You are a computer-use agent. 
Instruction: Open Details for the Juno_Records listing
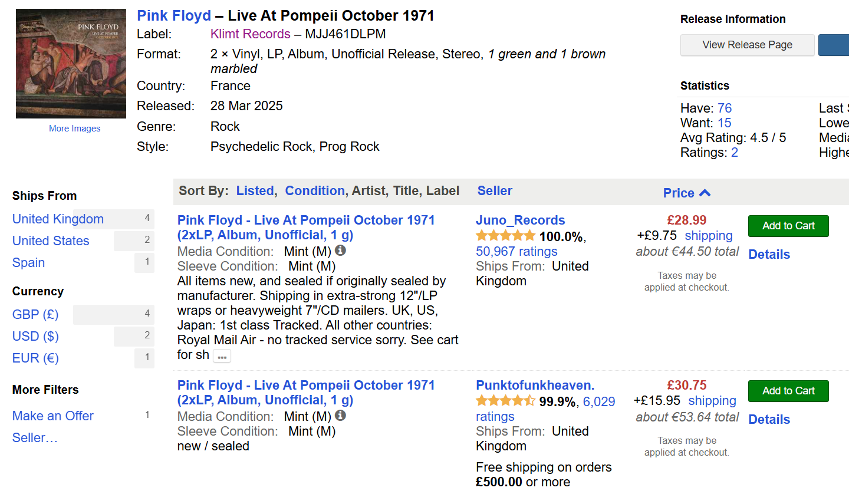click(x=769, y=254)
